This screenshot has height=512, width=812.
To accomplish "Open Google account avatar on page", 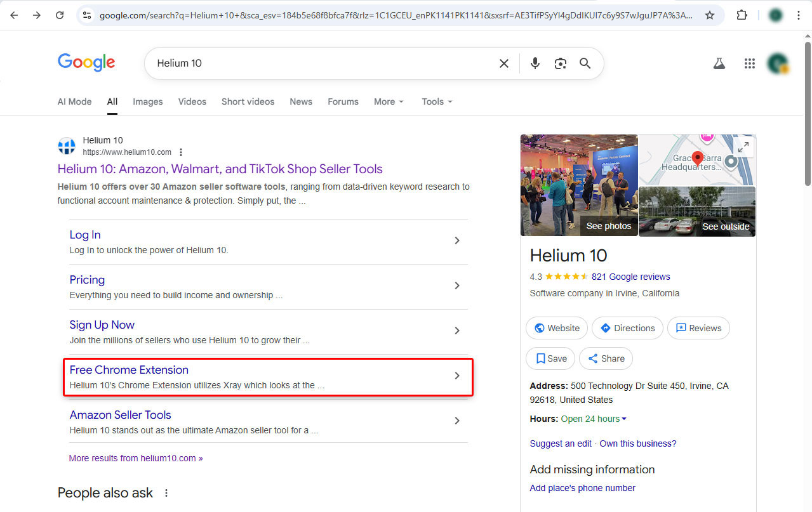I will coord(778,63).
